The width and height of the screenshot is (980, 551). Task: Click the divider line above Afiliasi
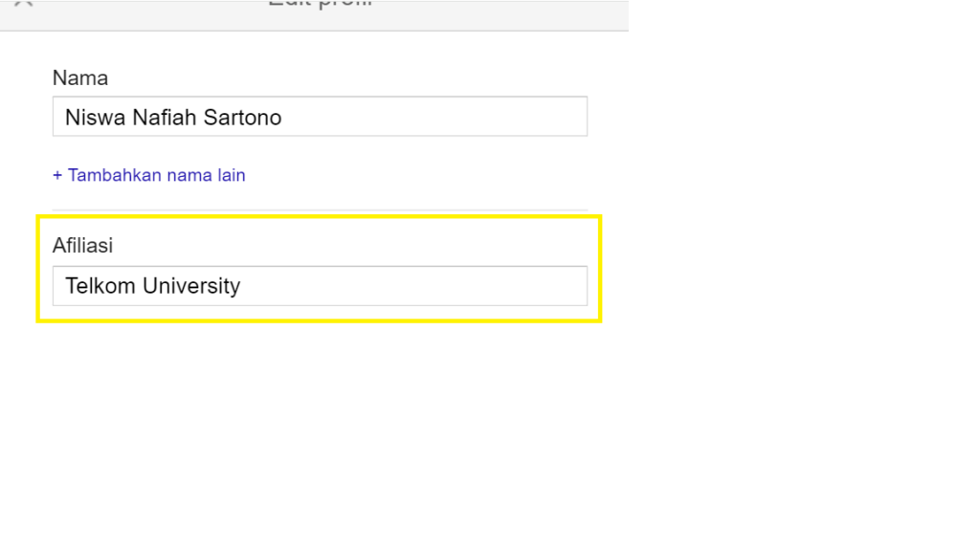click(x=319, y=209)
